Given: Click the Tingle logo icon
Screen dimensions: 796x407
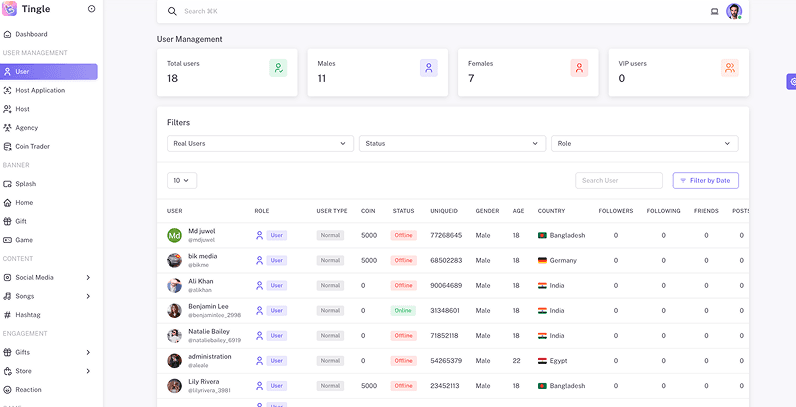Looking at the screenshot, I should coord(9,9).
